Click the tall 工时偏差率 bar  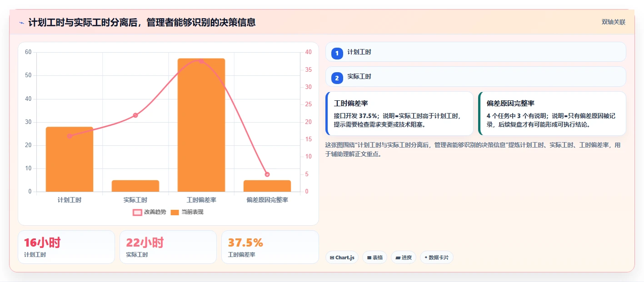tap(201, 125)
